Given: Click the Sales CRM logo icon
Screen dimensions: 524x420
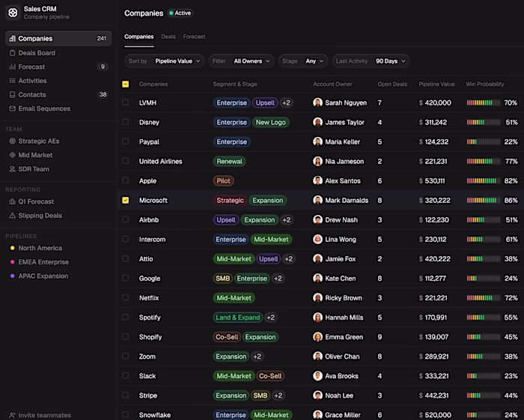Looking at the screenshot, I should click(x=13, y=13).
